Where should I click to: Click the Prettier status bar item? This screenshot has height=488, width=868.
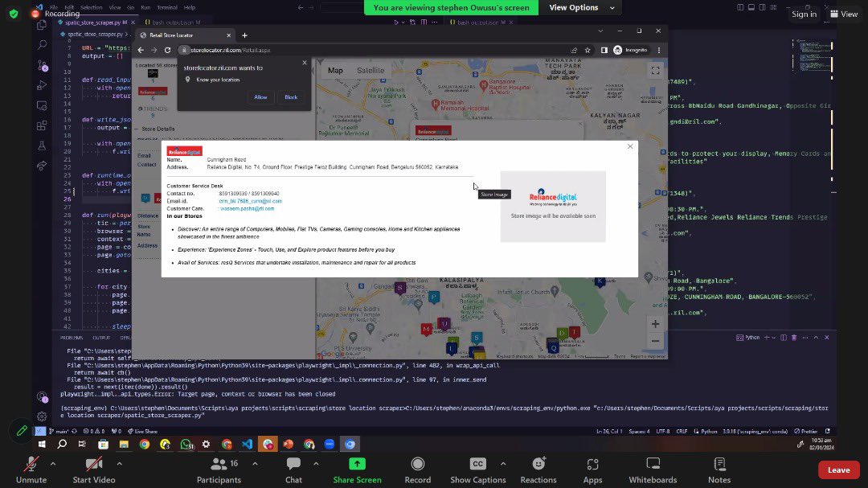806,431
